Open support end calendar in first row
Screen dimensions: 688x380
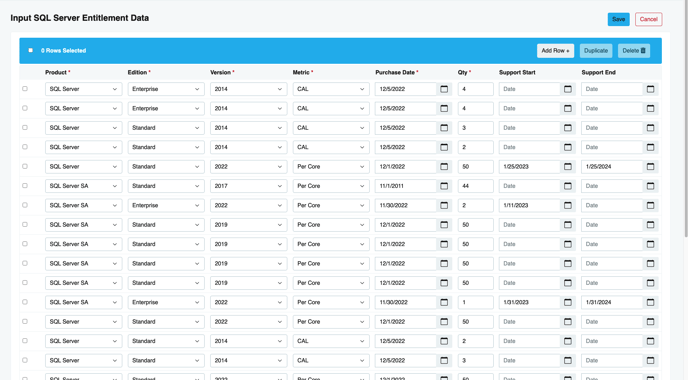(x=650, y=89)
